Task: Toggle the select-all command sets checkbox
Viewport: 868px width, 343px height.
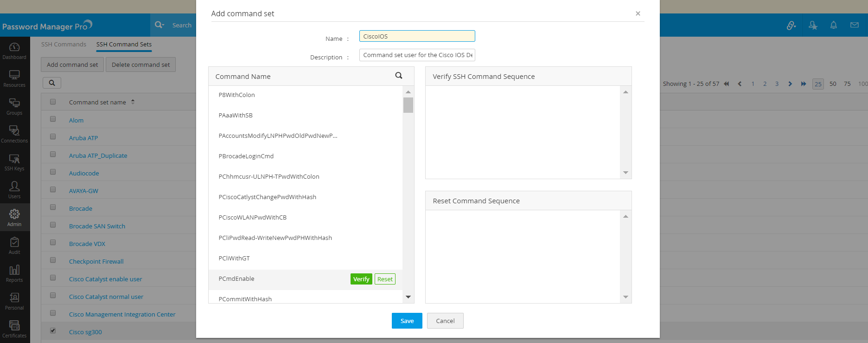Action: 53,102
